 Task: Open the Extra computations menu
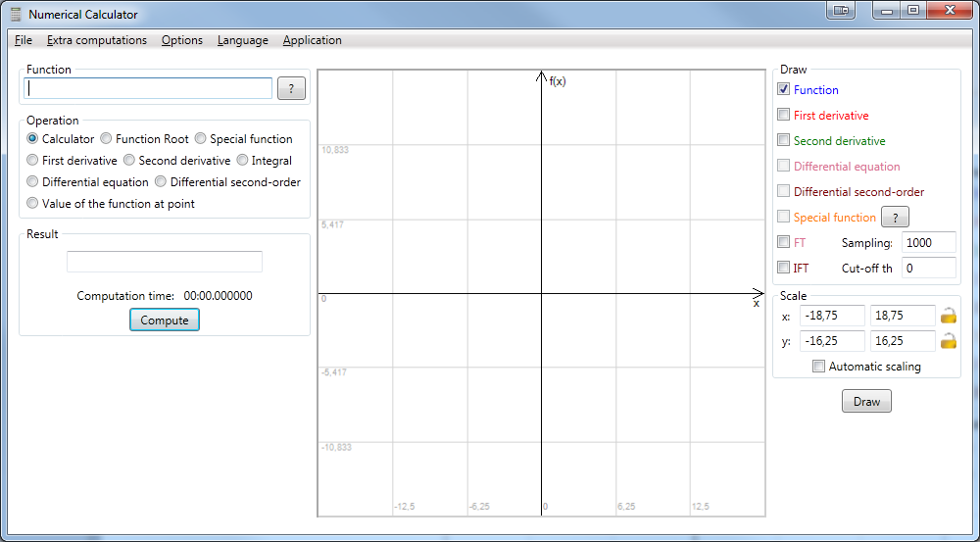(x=96, y=40)
